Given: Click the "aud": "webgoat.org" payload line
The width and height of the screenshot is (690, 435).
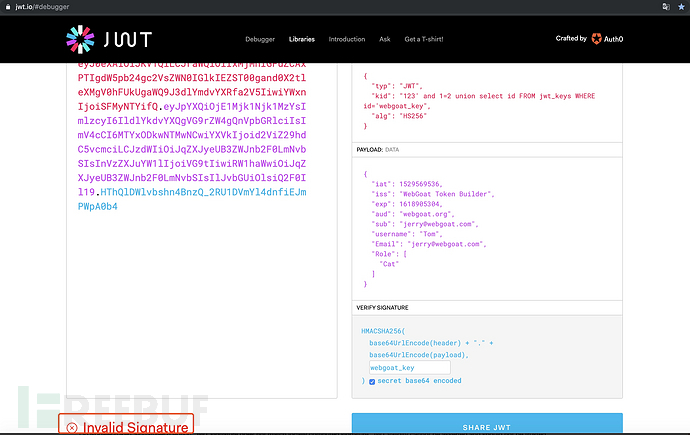Looking at the screenshot, I should pyautogui.click(x=413, y=214).
